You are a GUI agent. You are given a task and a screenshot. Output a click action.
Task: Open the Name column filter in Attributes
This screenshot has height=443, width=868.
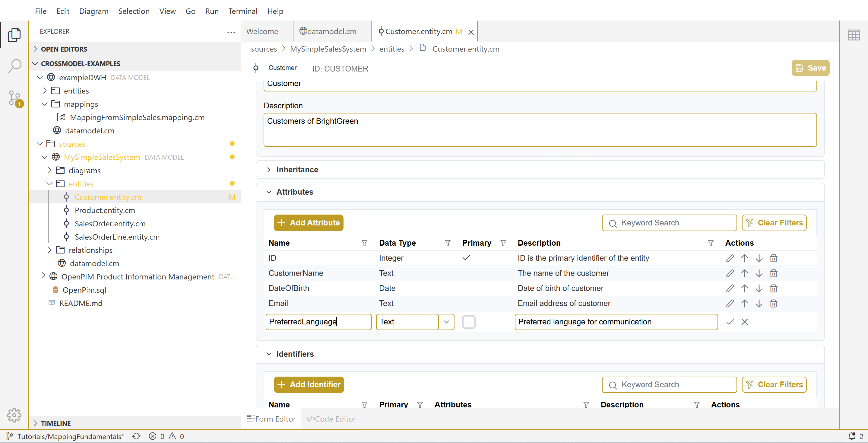pyautogui.click(x=364, y=243)
